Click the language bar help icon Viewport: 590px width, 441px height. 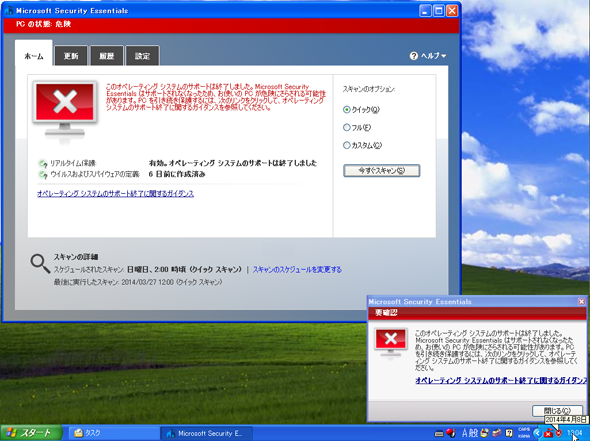(x=509, y=433)
